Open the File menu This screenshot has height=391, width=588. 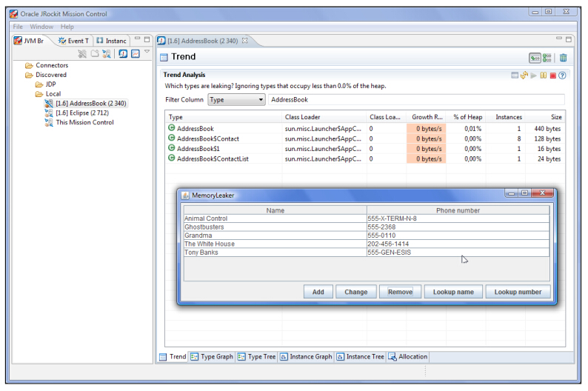(18, 27)
